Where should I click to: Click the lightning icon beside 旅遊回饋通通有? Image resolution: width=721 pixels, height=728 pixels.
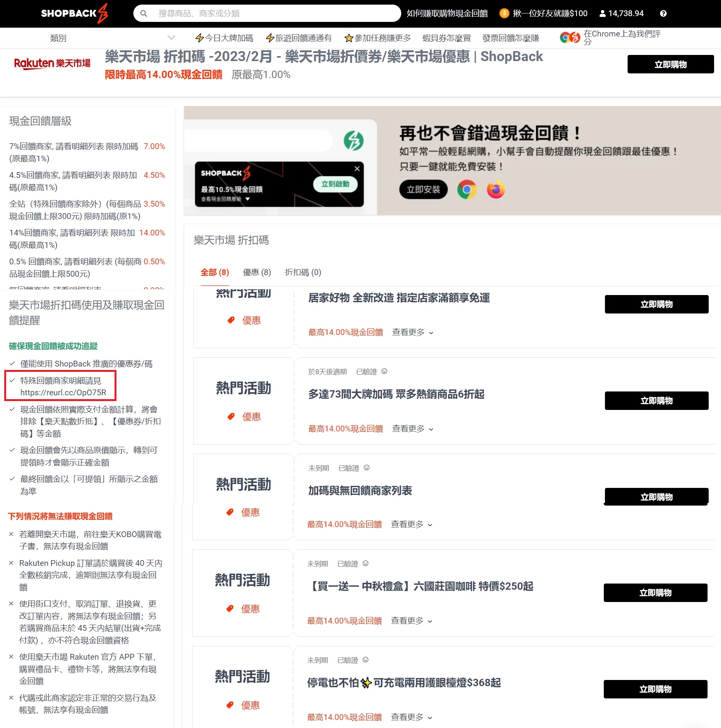pos(270,38)
